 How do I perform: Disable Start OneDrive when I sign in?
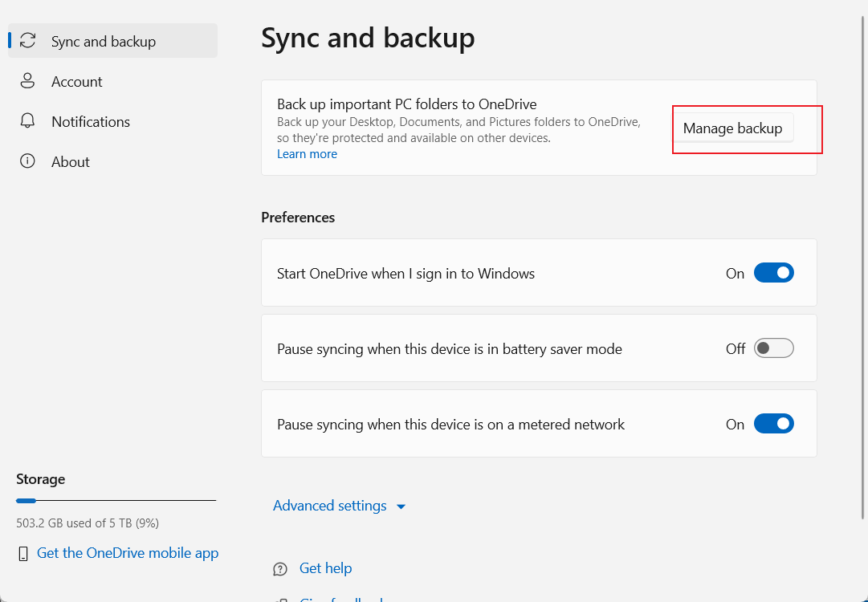773,273
